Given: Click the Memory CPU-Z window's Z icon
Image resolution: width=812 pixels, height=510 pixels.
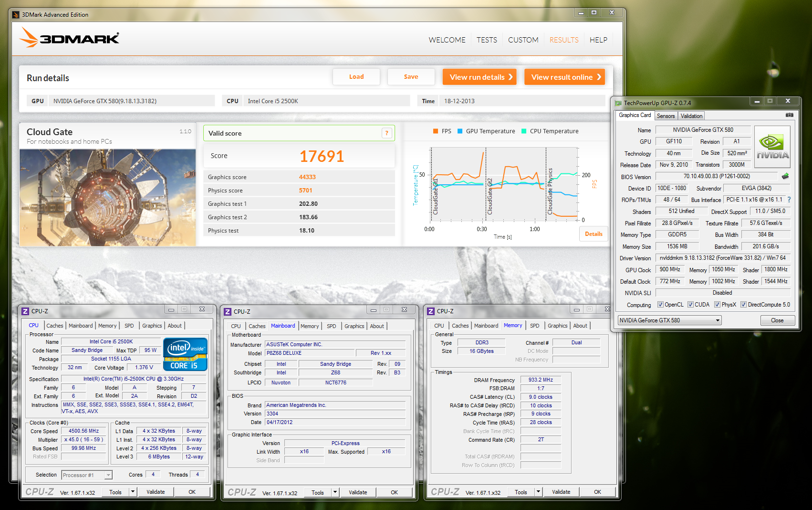Looking at the screenshot, I should coord(431,311).
